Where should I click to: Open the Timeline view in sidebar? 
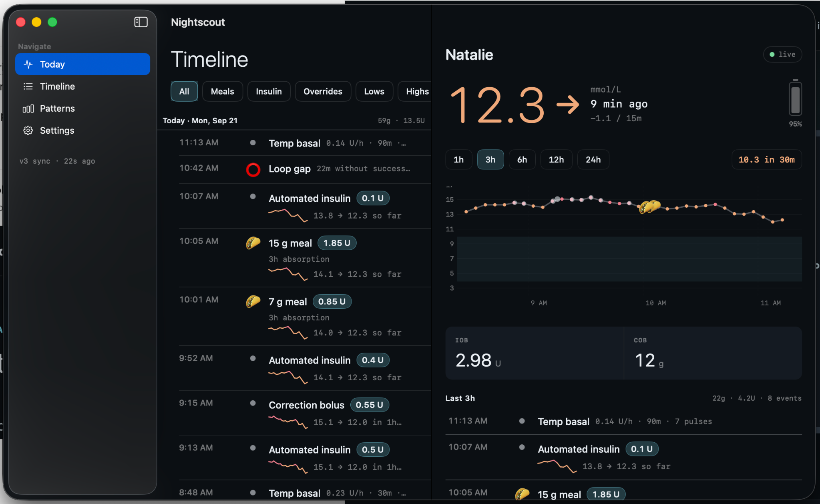82,86
